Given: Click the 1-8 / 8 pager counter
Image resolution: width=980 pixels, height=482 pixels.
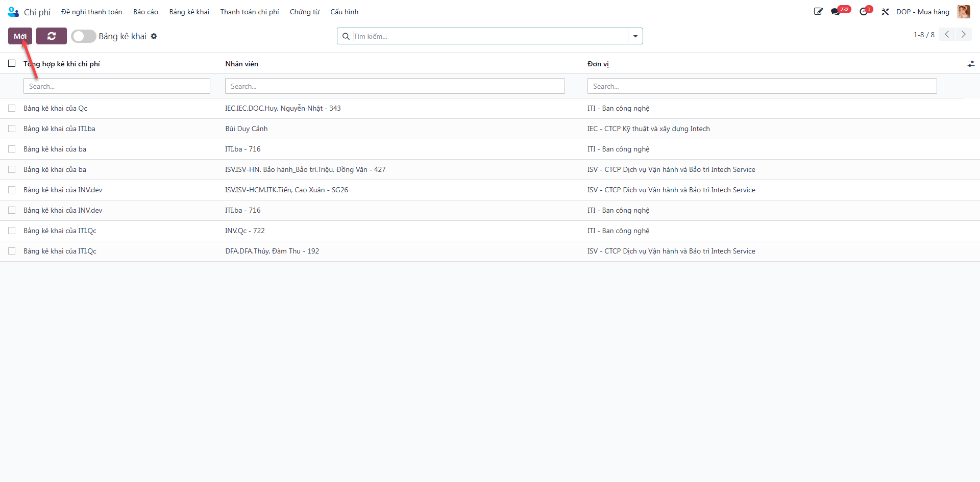Looking at the screenshot, I should click(x=924, y=35).
